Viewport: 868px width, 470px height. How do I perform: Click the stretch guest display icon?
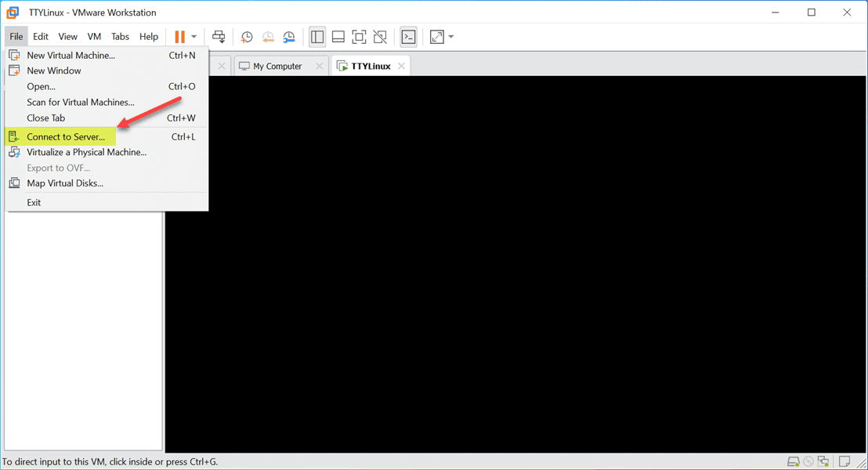click(437, 37)
